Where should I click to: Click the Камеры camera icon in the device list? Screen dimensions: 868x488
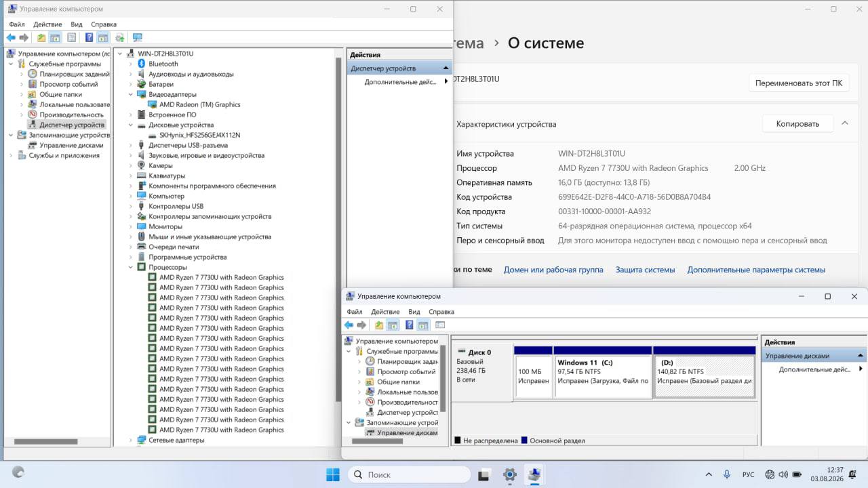(142, 165)
